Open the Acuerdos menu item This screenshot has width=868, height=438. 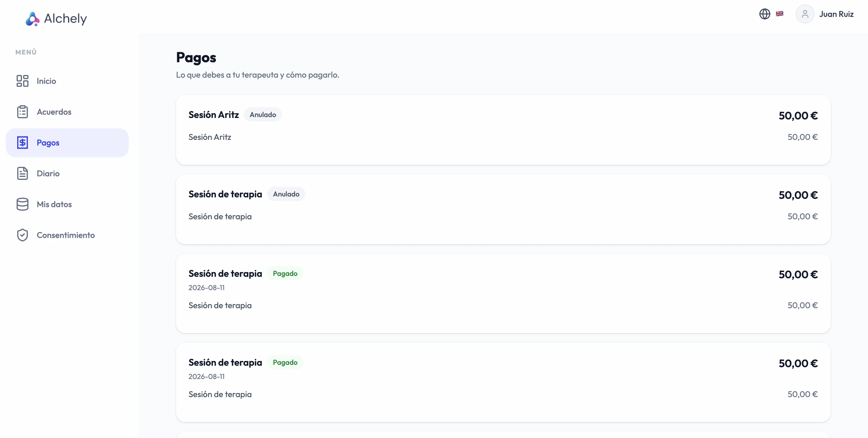67,112
